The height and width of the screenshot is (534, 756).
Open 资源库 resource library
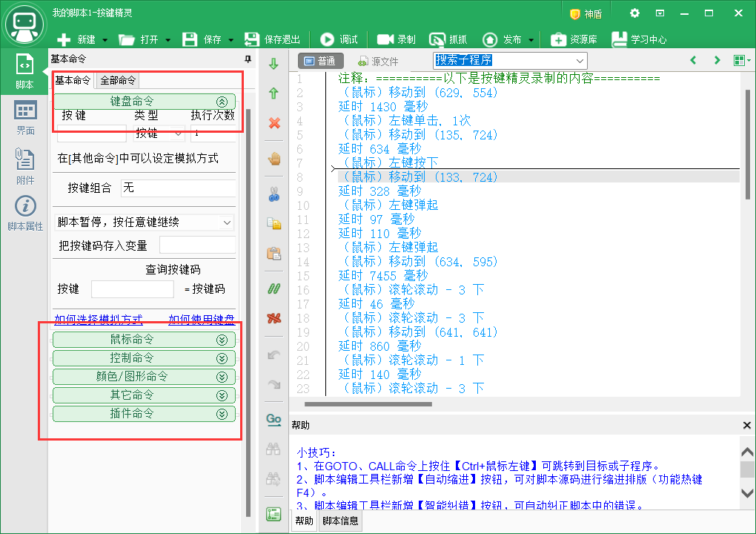pyautogui.click(x=574, y=39)
